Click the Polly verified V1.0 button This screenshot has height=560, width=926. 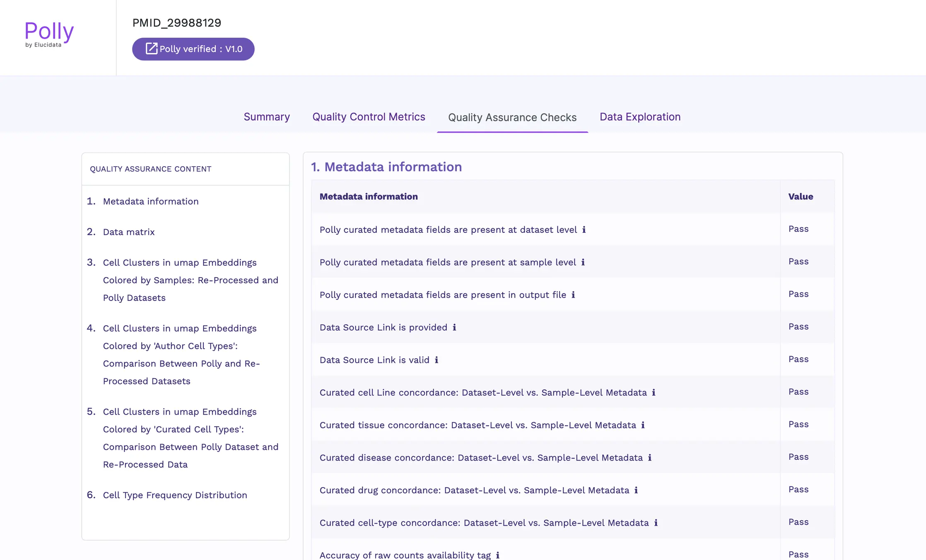click(x=193, y=49)
